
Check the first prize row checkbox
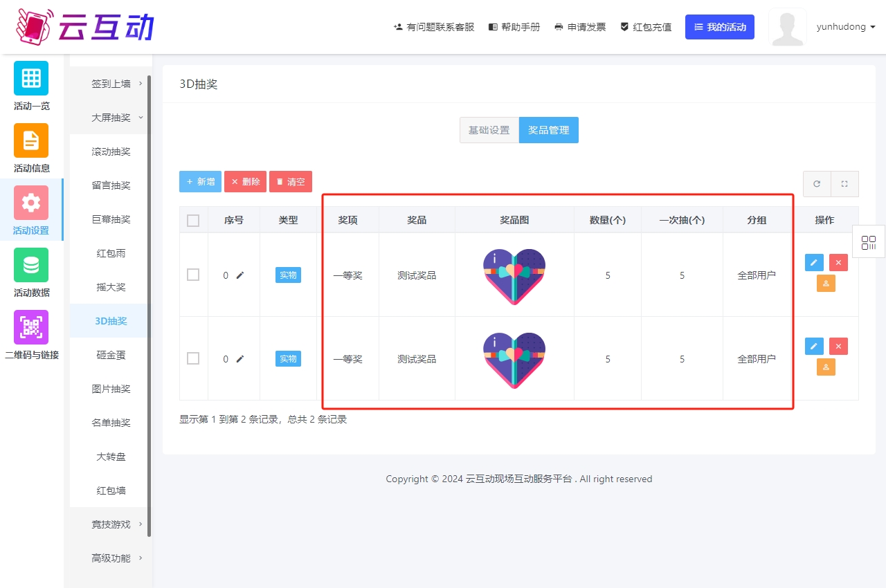(x=193, y=275)
